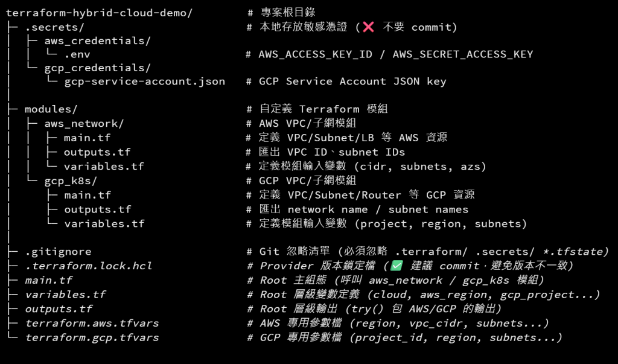This screenshot has width=618, height=364.
Task: Click the AWS_ACCESS_KEY_ID comment text
Action: (x=315, y=54)
